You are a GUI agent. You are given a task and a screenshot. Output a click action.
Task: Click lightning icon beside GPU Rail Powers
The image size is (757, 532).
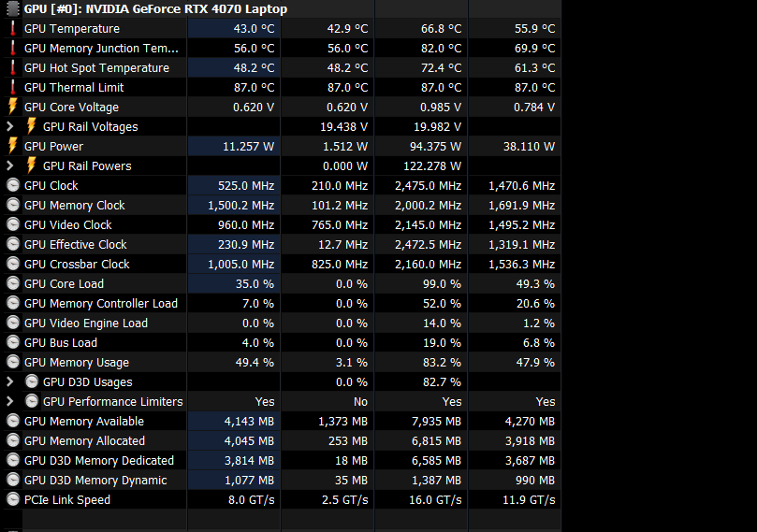pyautogui.click(x=32, y=165)
